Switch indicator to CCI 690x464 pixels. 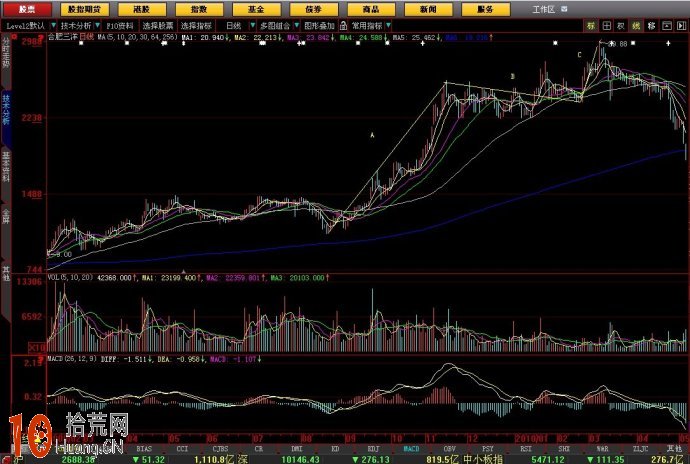[x=182, y=449]
